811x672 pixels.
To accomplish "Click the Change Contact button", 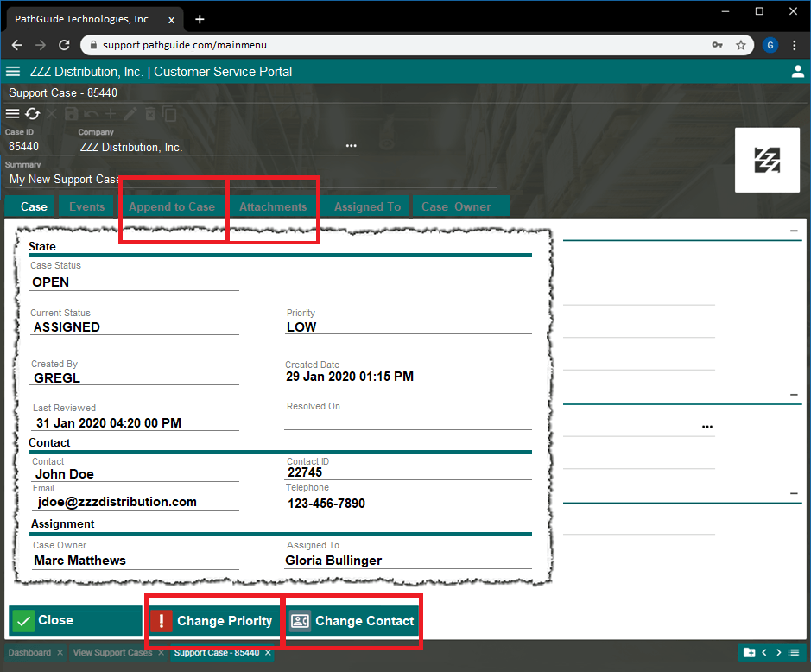I will coord(352,620).
